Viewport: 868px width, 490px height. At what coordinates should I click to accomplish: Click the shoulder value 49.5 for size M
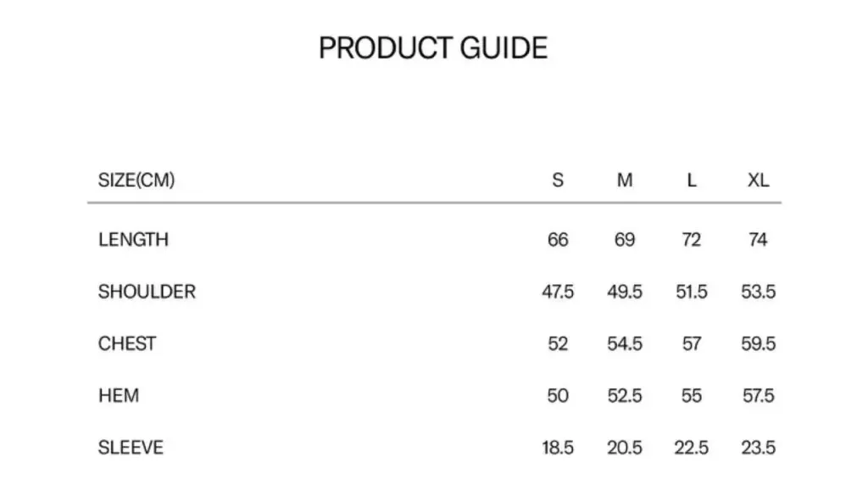[625, 292]
